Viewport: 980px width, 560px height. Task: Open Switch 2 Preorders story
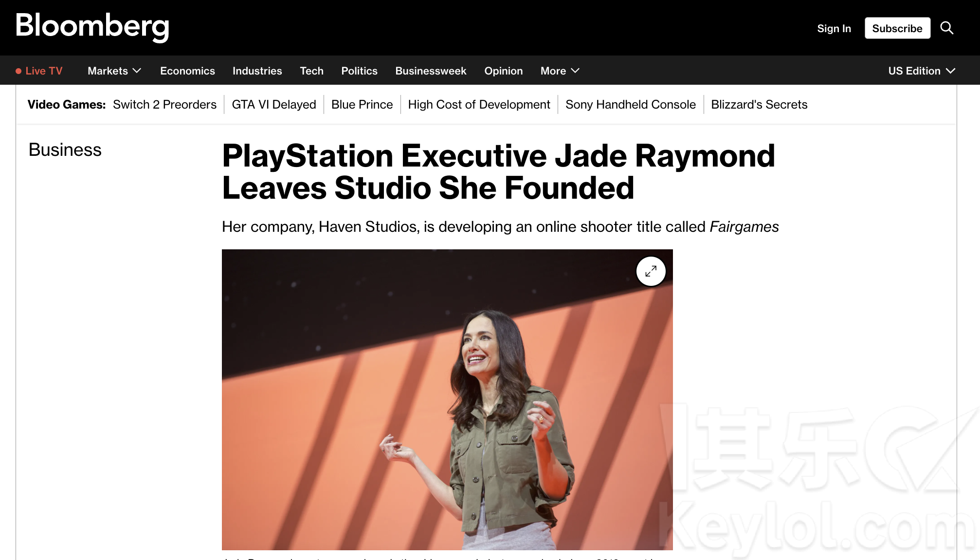(x=164, y=105)
